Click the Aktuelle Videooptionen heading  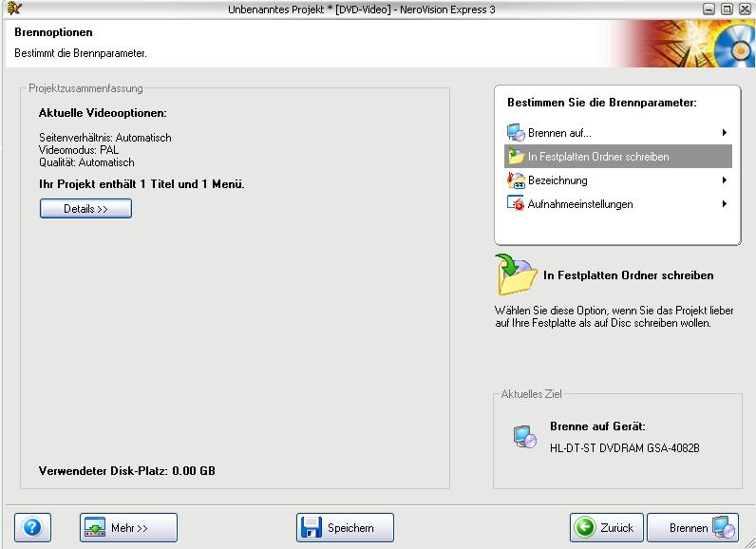click(103, 113)
